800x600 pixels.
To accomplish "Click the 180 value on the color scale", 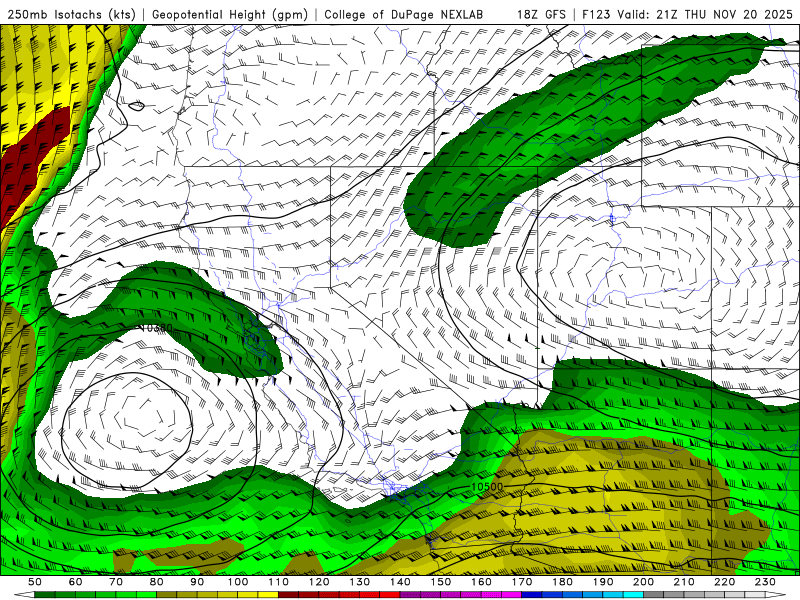I will click(562, 582).
